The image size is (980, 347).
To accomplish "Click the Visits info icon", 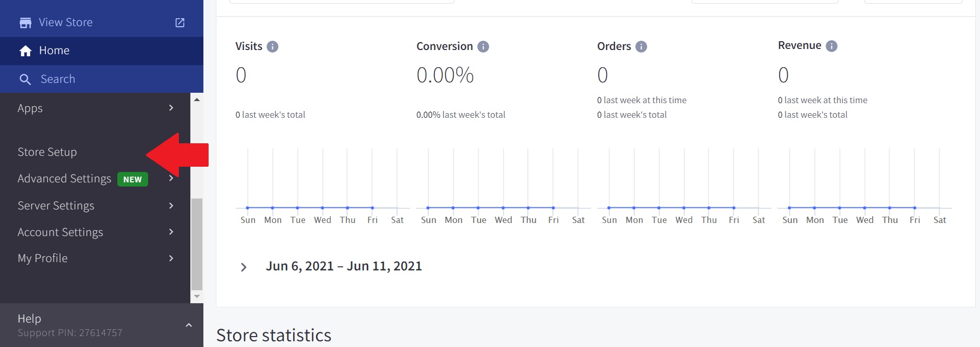I will coord(272,47).
